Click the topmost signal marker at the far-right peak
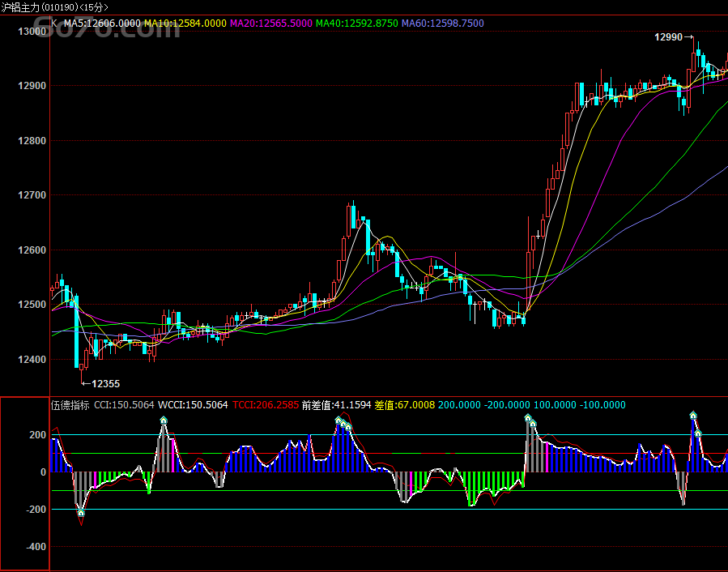 coord(693,415)
